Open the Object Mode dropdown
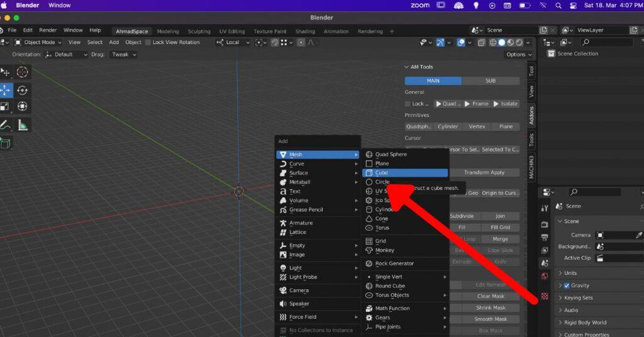This screenshot has height=337, width=644. [38, 42]
